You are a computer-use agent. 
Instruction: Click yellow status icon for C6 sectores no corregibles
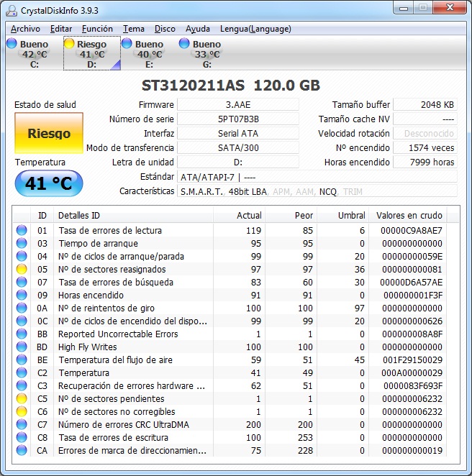click(22, 411)
